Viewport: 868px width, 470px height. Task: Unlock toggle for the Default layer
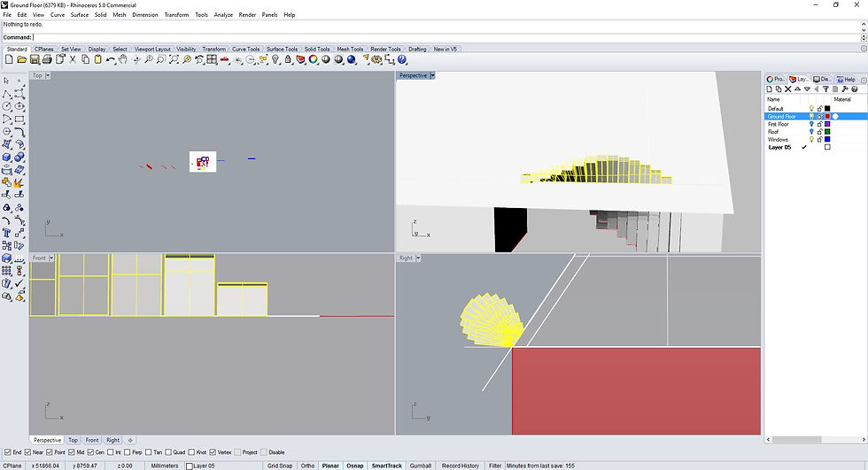820,108
